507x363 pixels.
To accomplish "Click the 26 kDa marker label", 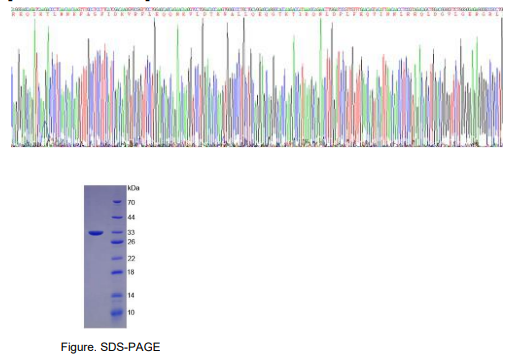I will pyautogui.click(x=131, y=242).
